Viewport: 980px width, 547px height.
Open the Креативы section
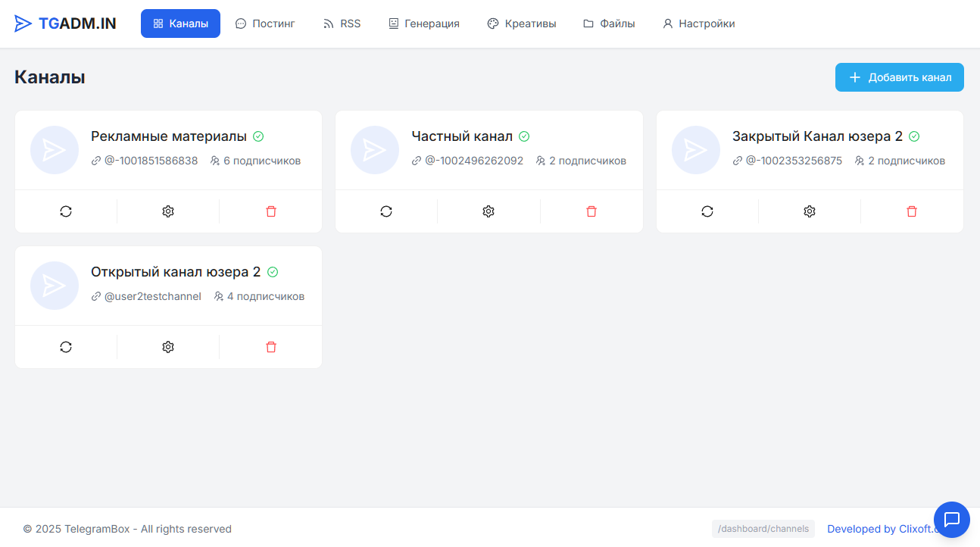pyautogui.click(x=521, y=23)
